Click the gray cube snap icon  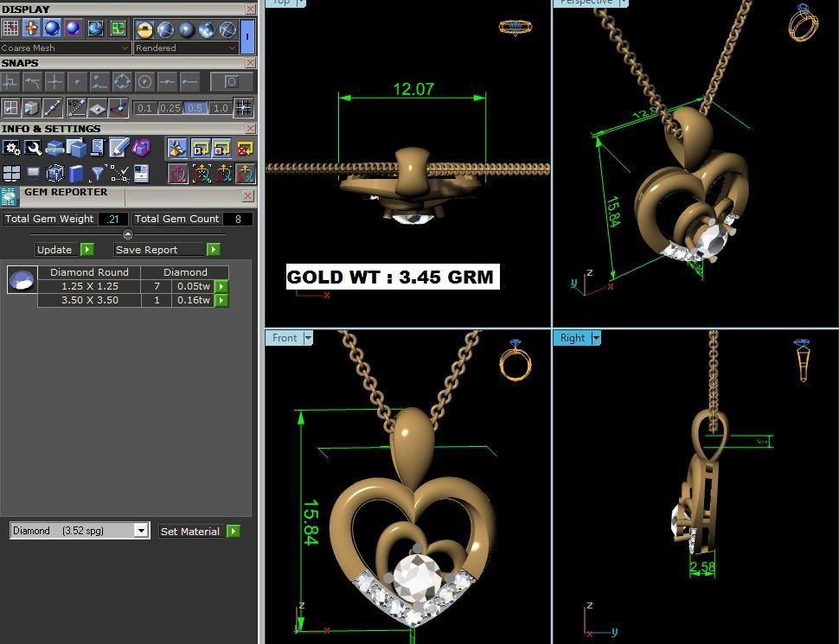pos(31,108)
